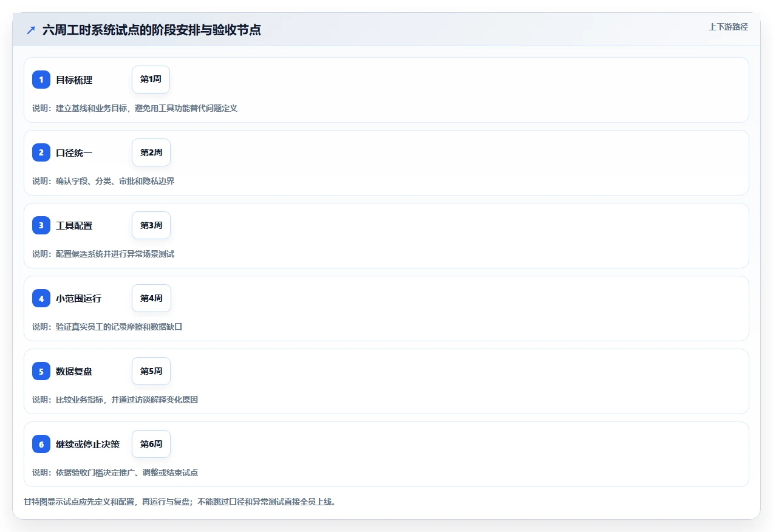Screen dimensions: 773x532
Task: Click the 第1周 chip
Action: click(x=151, y=80)
